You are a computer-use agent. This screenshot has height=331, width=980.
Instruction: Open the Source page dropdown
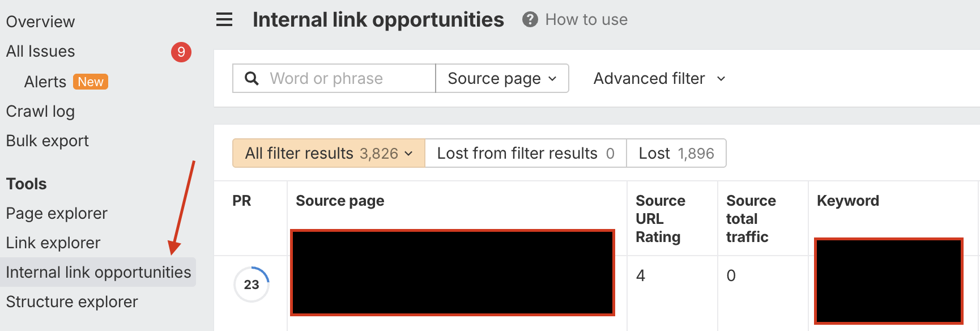[x=502, y=78]
